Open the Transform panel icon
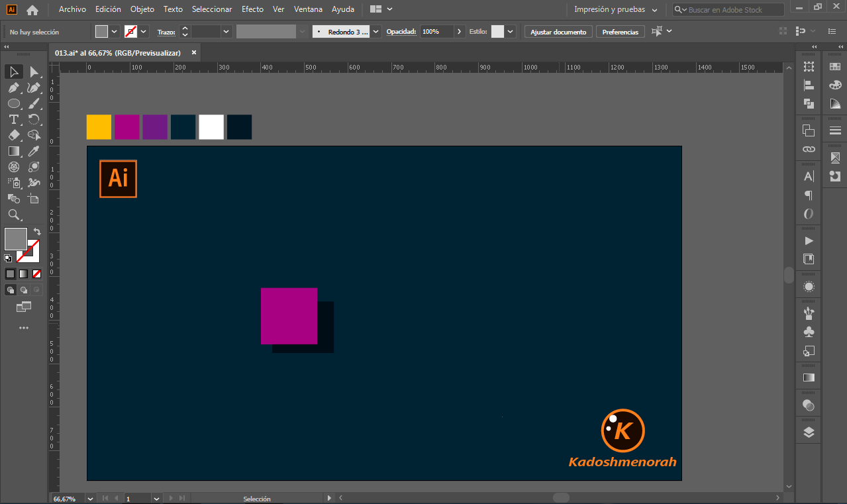The height and width of the screenshot is (504, 847). click(809, 67)
